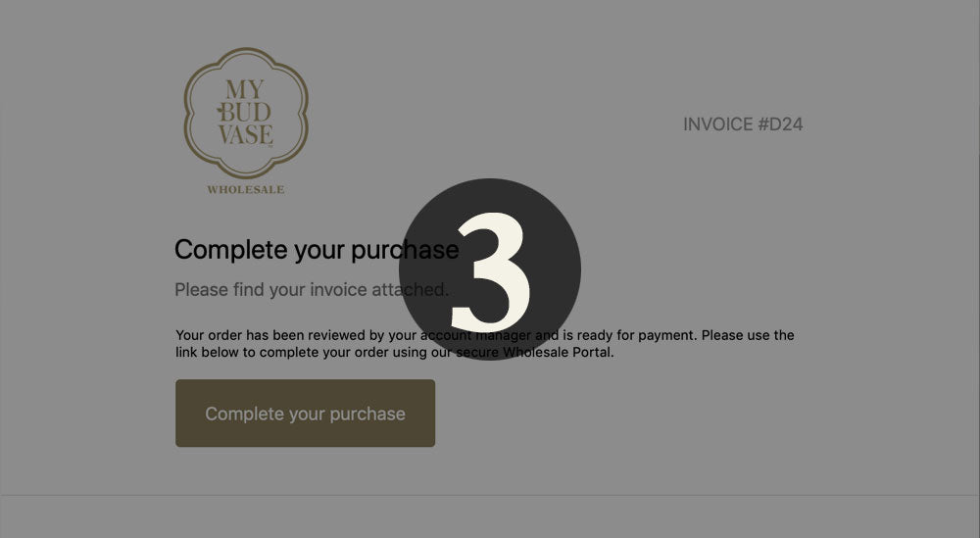This screenshot has width=980, height=538.
Task: Select the WHOLESALE label beneath the logo
Action: [x=246, y=189]
